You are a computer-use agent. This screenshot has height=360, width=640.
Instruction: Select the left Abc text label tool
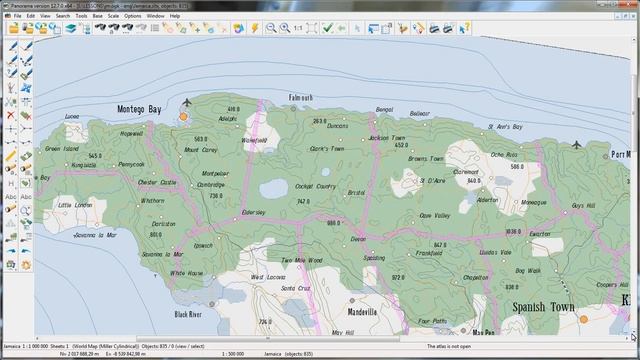(11, 197)
